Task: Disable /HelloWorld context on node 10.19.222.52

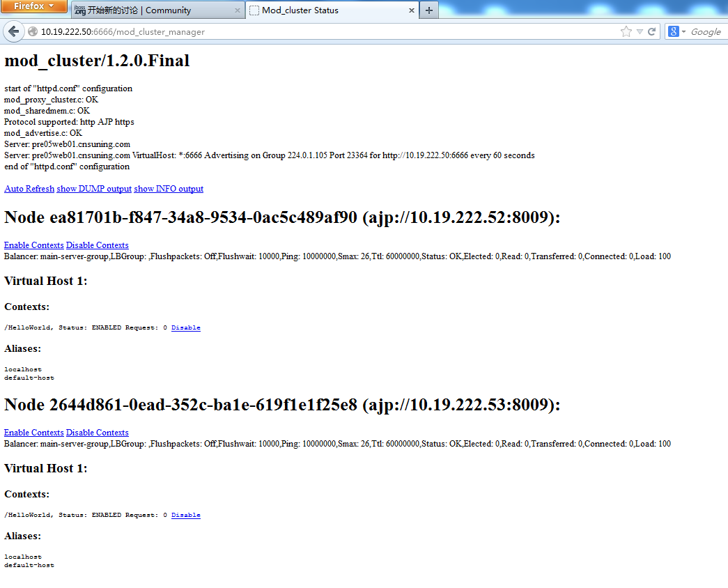Action: [x=186, y=327]
